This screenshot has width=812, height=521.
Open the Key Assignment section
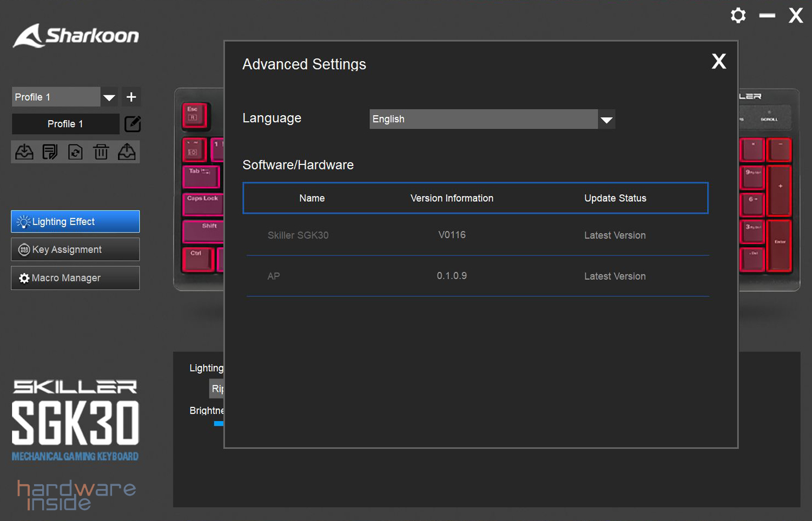click(x=75, y=249)
